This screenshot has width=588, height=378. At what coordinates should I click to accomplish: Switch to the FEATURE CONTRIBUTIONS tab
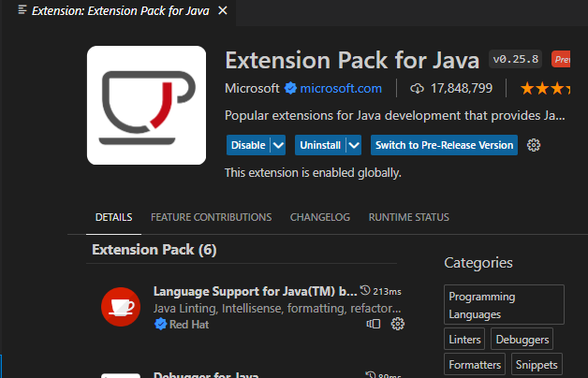pyautogui.click(x=211, y=217)
